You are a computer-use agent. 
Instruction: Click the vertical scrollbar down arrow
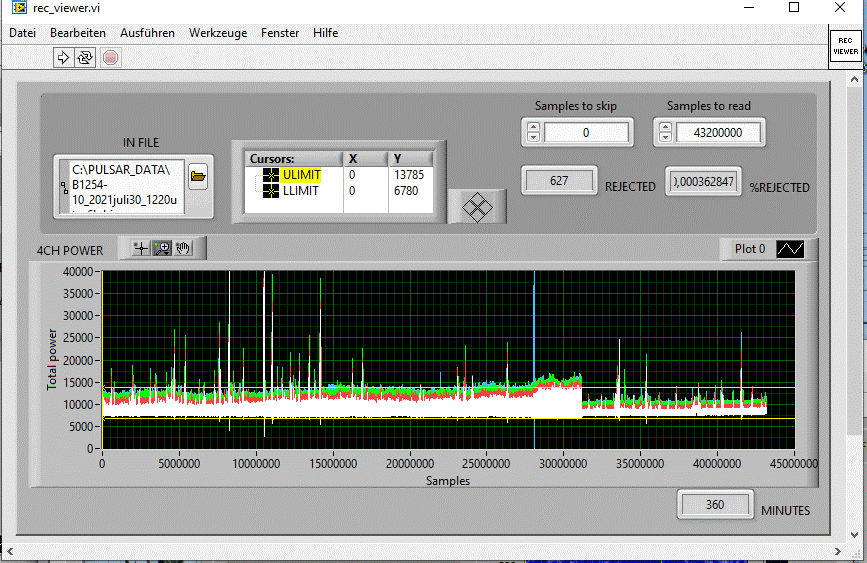[854, 535]
